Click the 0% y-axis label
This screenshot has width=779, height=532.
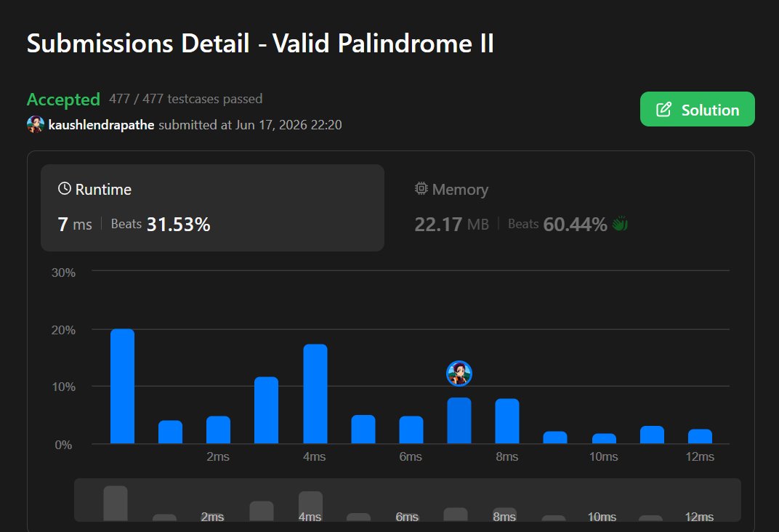point(64,445)
